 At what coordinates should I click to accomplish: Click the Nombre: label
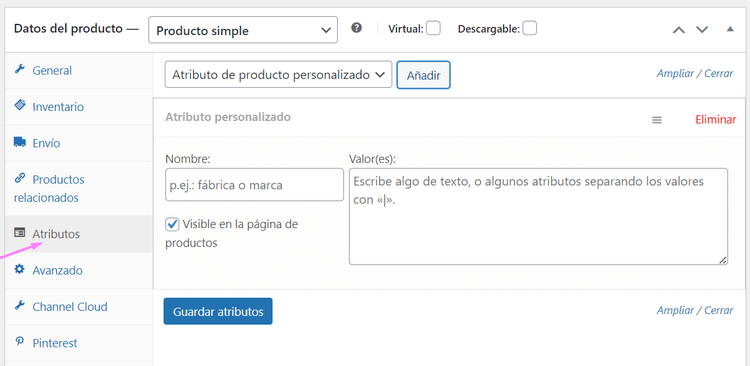click(188, 158)
